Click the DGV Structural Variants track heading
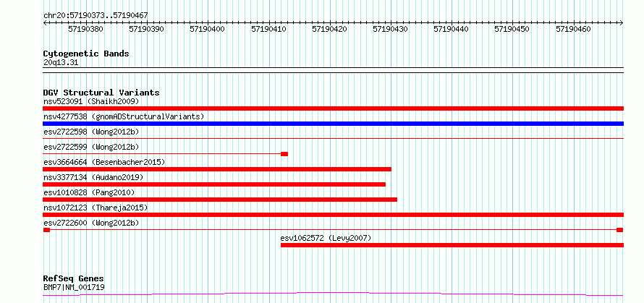Viewport: 644px width, 303px height. tap(101, 93)
